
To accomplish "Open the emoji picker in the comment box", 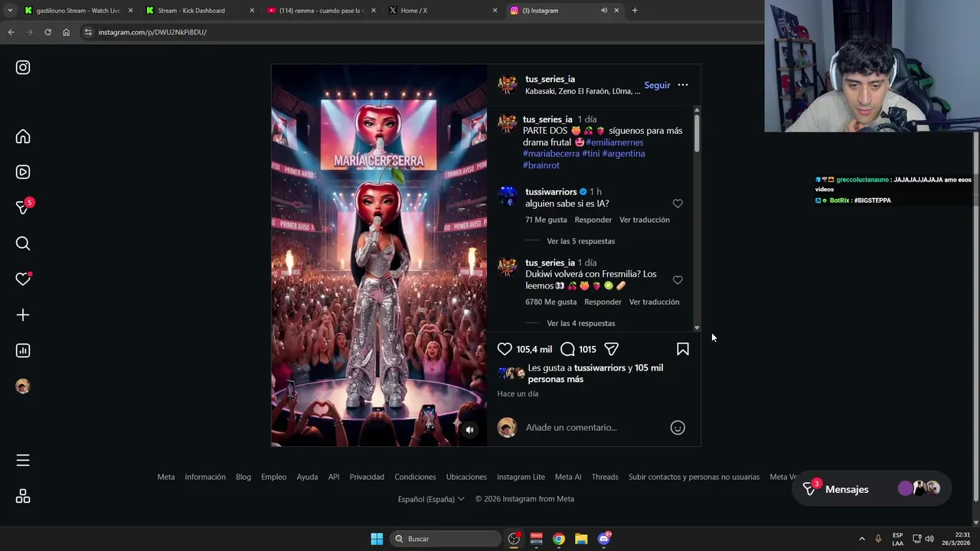I will (678, 428).
